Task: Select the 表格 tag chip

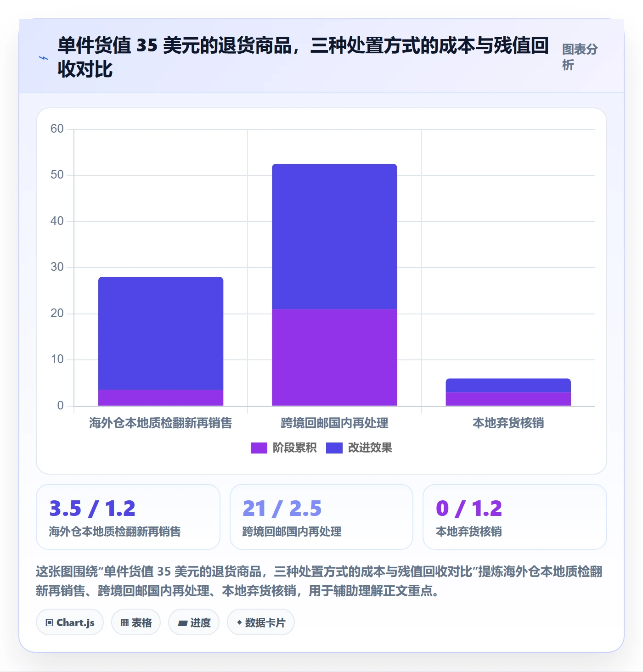Action: click(x=136, y=622)
